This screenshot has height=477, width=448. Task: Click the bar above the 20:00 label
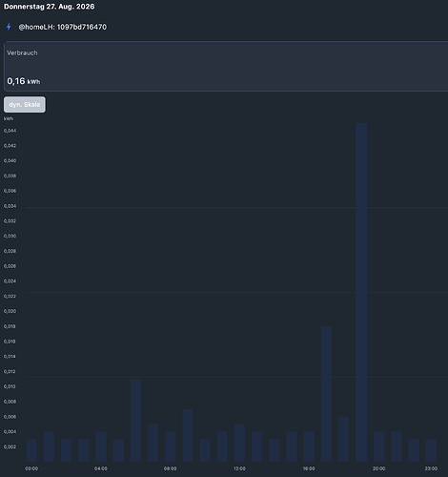[379, 446]
